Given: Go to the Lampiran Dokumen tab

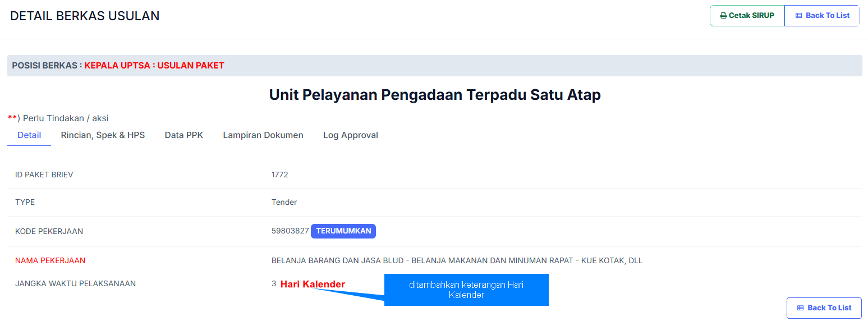Looking at the screenshot, I should click(x=263, y=135).
